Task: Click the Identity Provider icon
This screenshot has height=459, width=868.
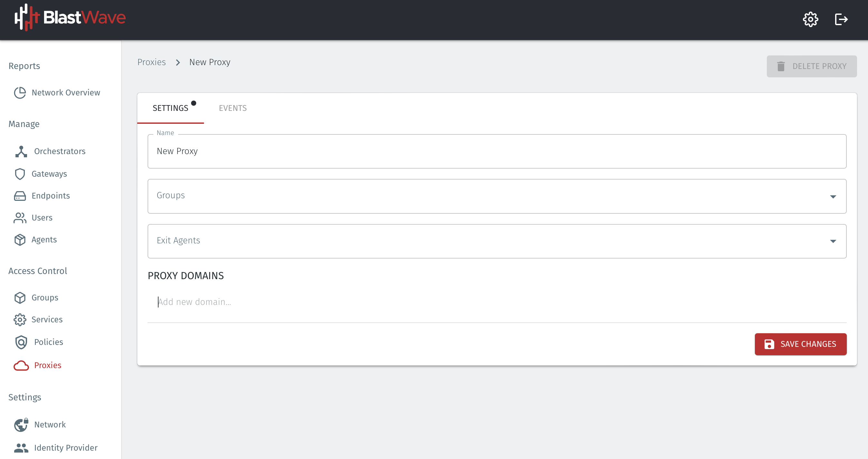Action: (21, 448)
